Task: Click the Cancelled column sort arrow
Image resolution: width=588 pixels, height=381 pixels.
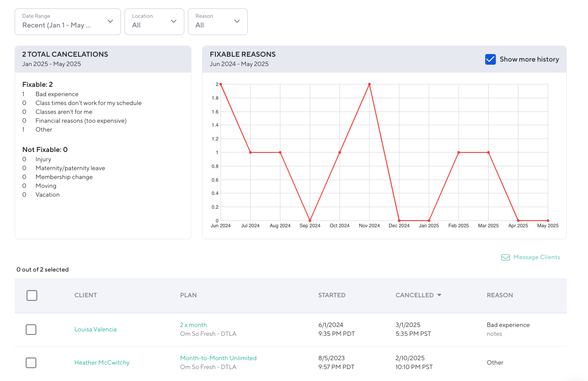Action: [x=439, y=295]
